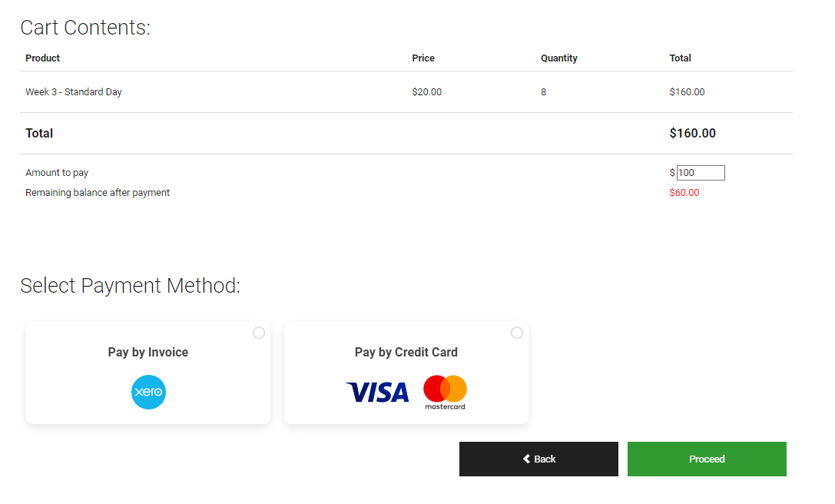This screenshot has width=835, height=504.
Task: Click the Price column header
Action: [x=423, y=58]
